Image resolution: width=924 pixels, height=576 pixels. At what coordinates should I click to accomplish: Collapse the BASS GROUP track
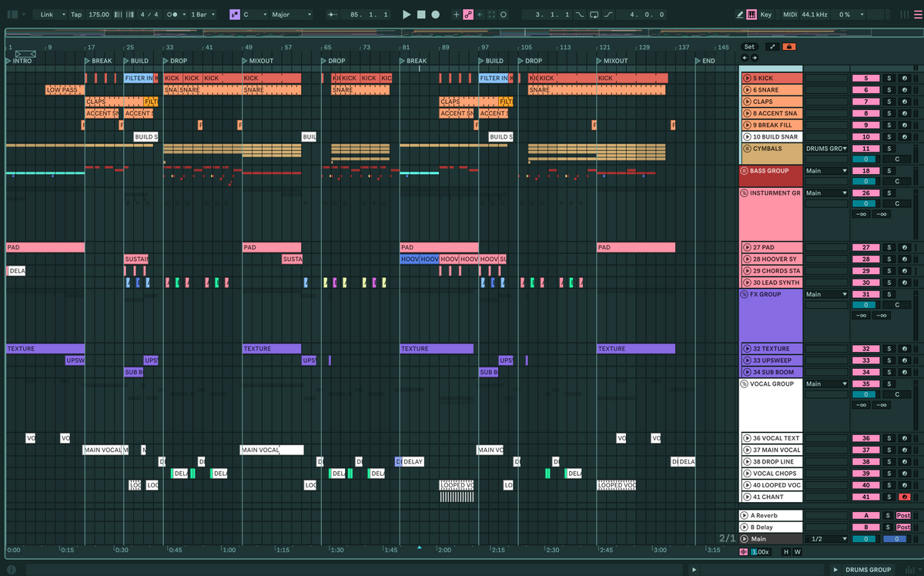pyautogui.click(x=745, y=171)
